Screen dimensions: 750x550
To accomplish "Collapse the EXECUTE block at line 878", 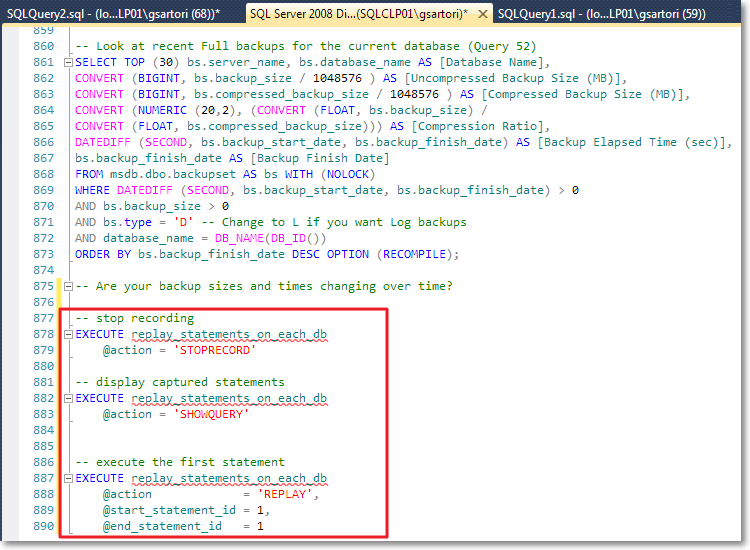I will (68, 334).
